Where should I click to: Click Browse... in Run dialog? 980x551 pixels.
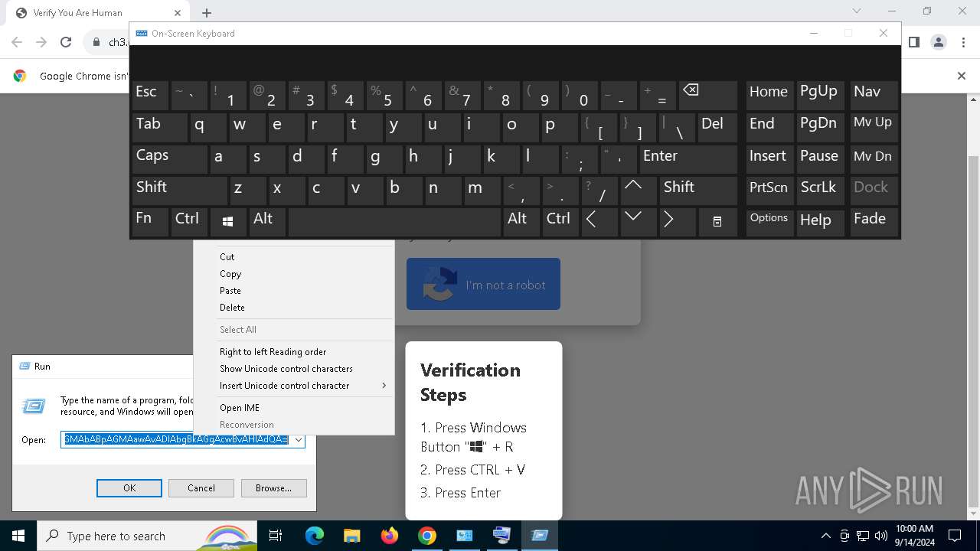tap(273, 488)
